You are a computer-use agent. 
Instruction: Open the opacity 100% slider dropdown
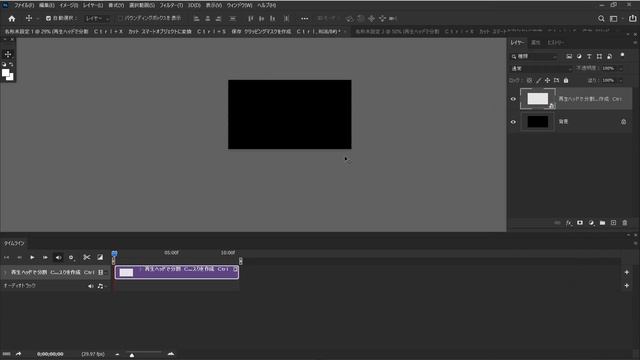click(x=621, y=68)
